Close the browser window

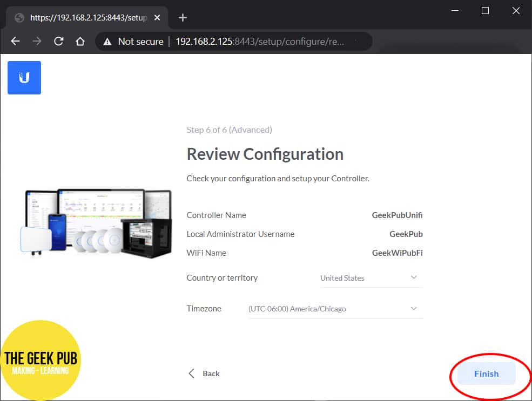(x=516, y=11)
